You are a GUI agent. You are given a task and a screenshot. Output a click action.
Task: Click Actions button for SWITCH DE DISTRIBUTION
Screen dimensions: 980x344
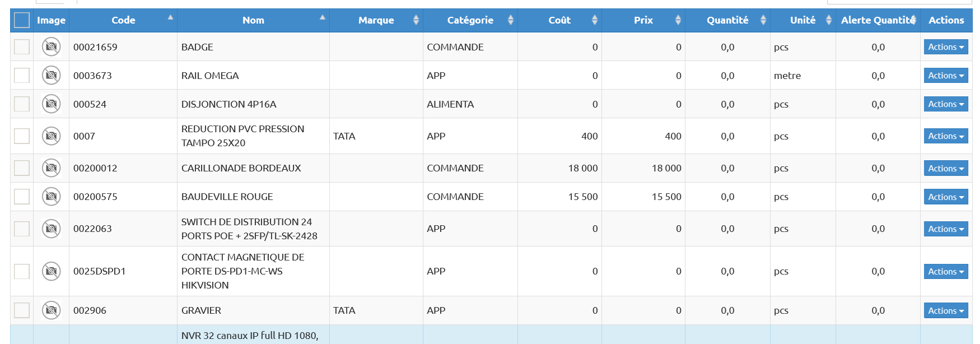945,229
